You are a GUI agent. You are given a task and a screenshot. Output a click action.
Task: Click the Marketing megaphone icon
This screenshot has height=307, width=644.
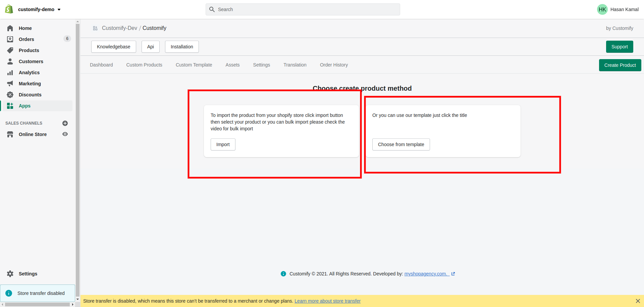(x=10, y=84)
